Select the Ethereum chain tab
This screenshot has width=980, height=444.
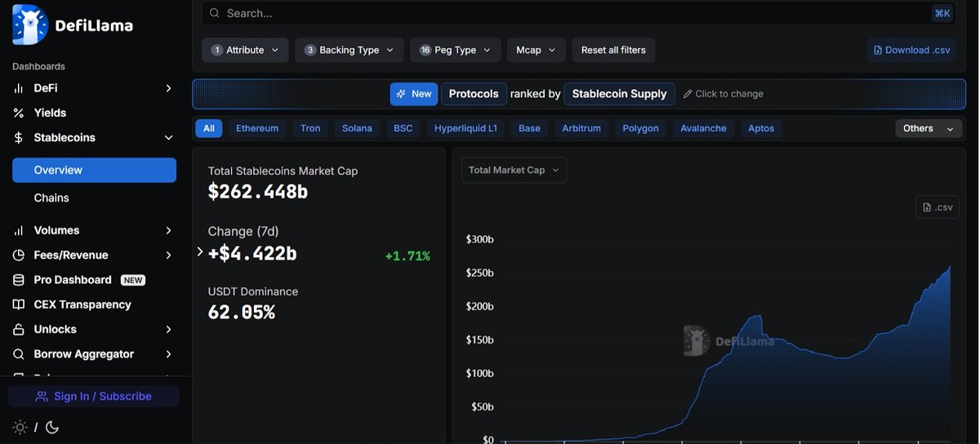[257, 128]
